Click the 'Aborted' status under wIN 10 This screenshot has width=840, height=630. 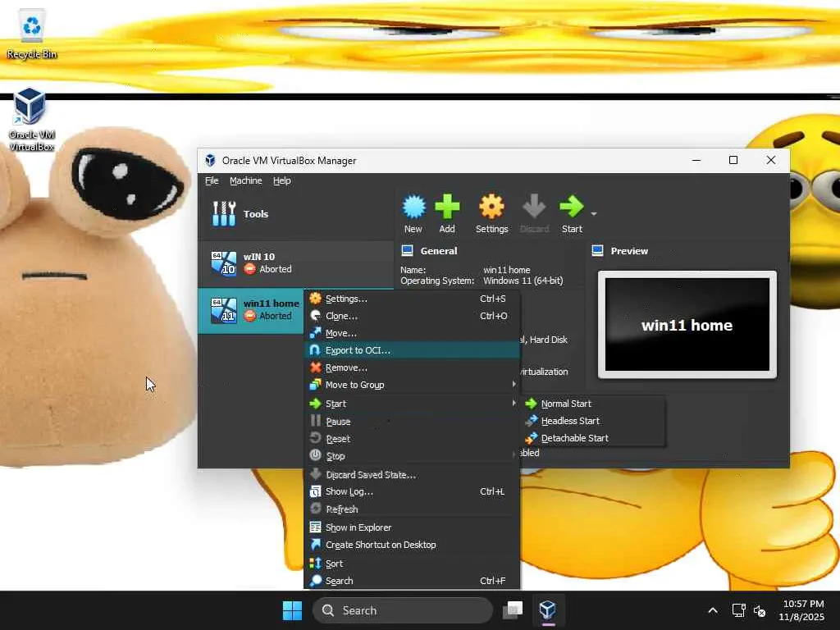coord(276,269)
